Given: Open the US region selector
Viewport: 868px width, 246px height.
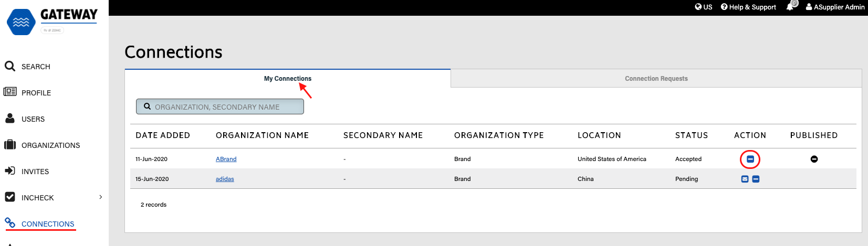Looking at the screenshot, I should tap(704, 7).
